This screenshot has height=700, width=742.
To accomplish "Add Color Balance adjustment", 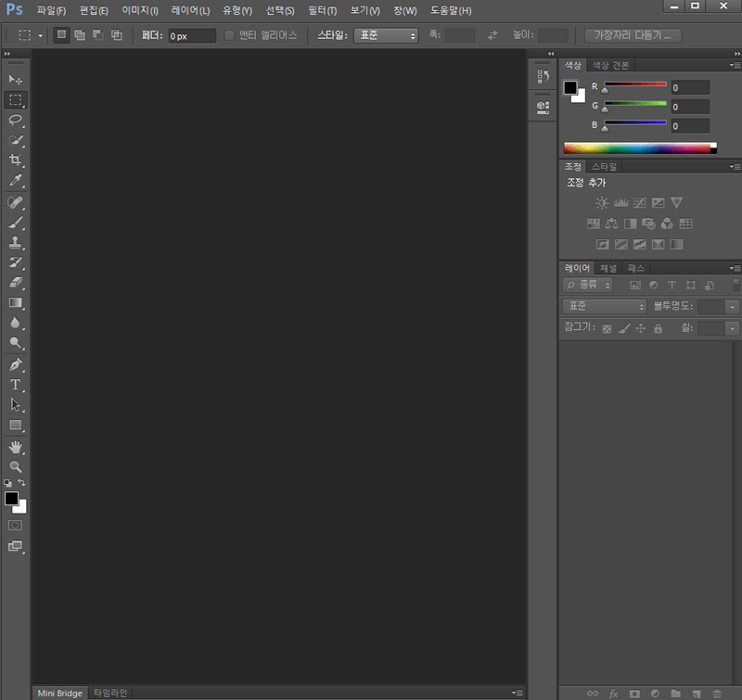I will [611, 223].
